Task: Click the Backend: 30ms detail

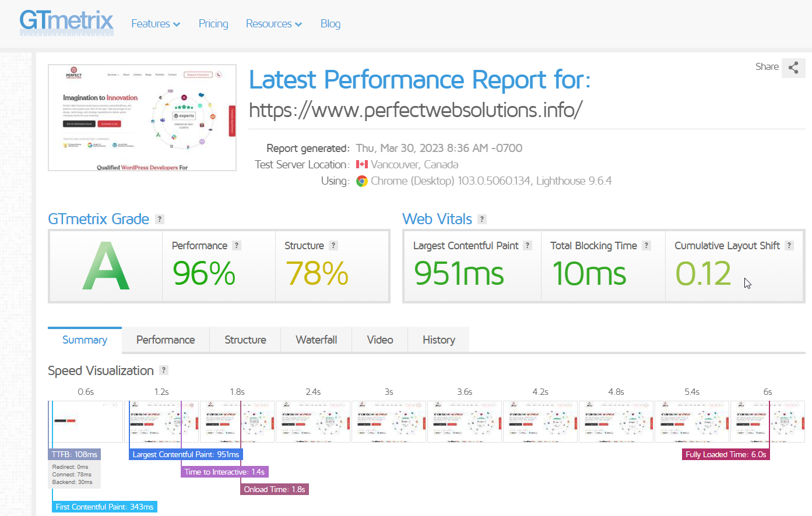Action: (72, 482)
